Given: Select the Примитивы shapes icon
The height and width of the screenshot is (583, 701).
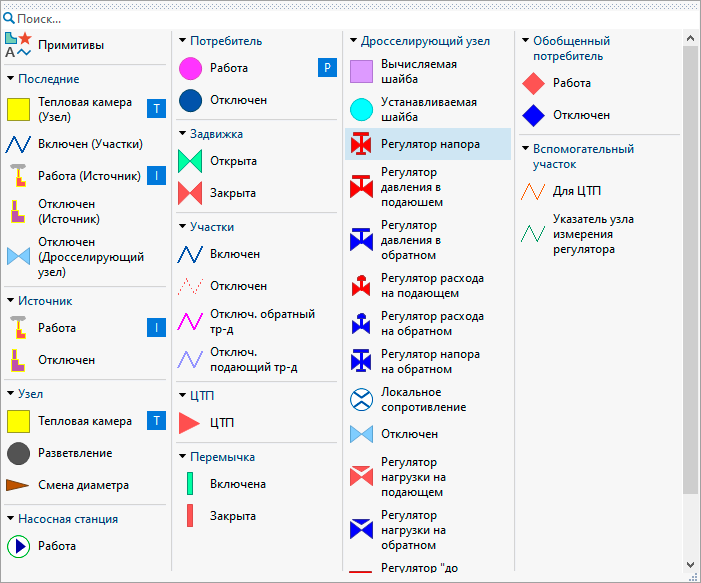Looking at the screenshot, I should pyautogui.click(x=19, y=45).
